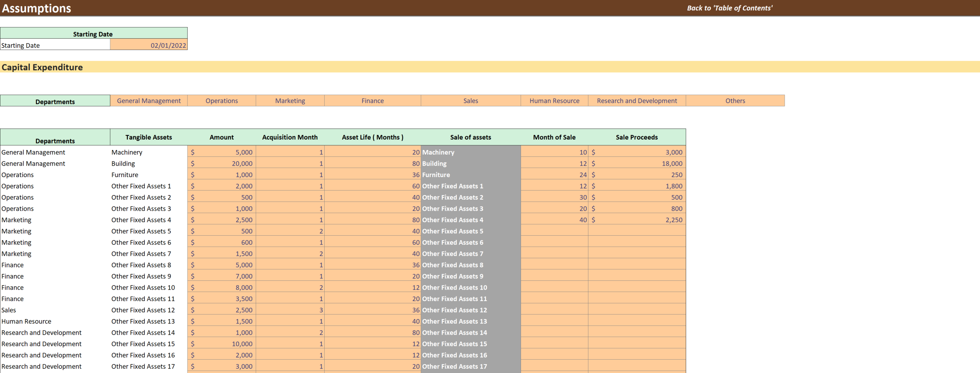This screenshot has width=980, height=373.
Task: Click the Others department header cell
Action: 735,101
